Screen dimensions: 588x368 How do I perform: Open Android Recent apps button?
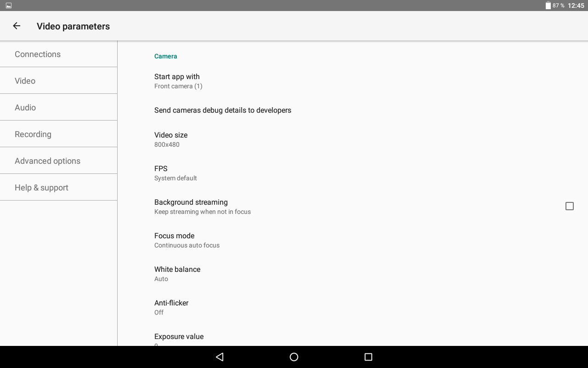click(368, 357)
